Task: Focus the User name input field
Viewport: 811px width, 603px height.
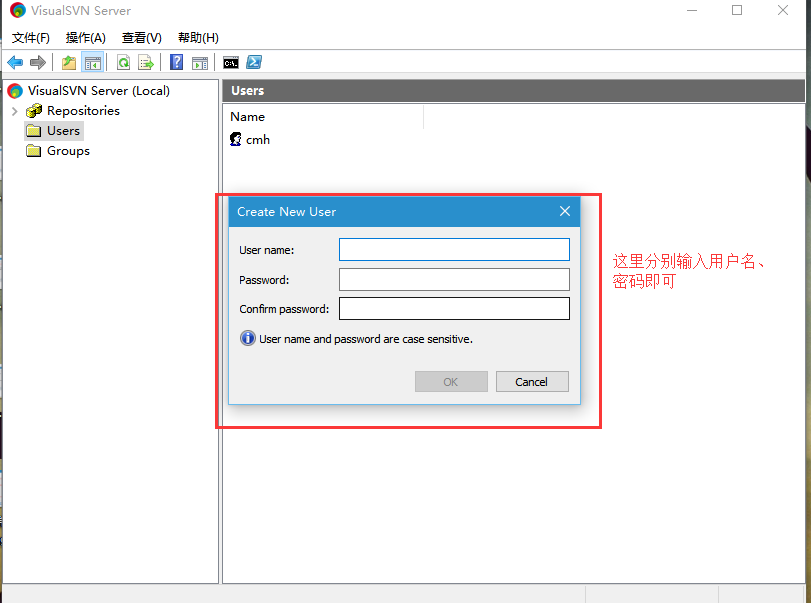Action: [454, 250]
